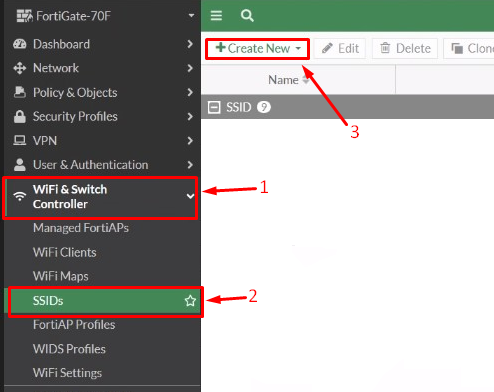Image resolution: width=494 pixels, height=392 pixels.
Task: Open the FortiAP Profiles page
Action: [x=74, y=325]
